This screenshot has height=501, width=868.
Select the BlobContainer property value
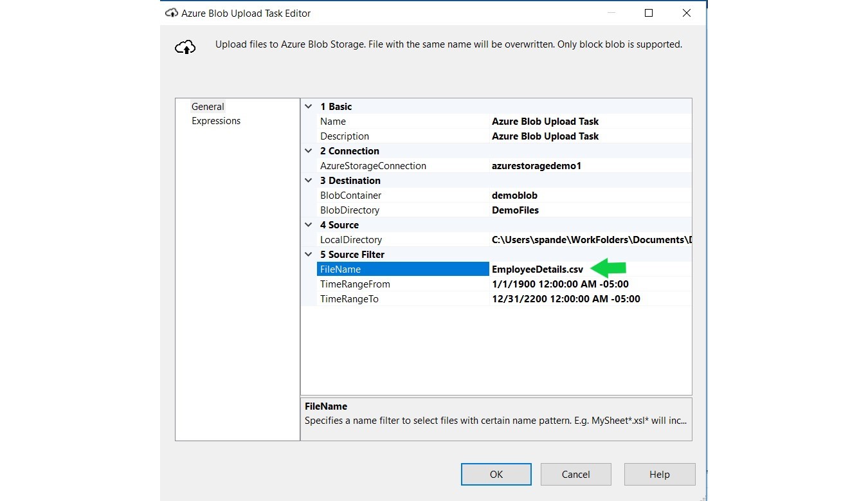tap(514, 196)
